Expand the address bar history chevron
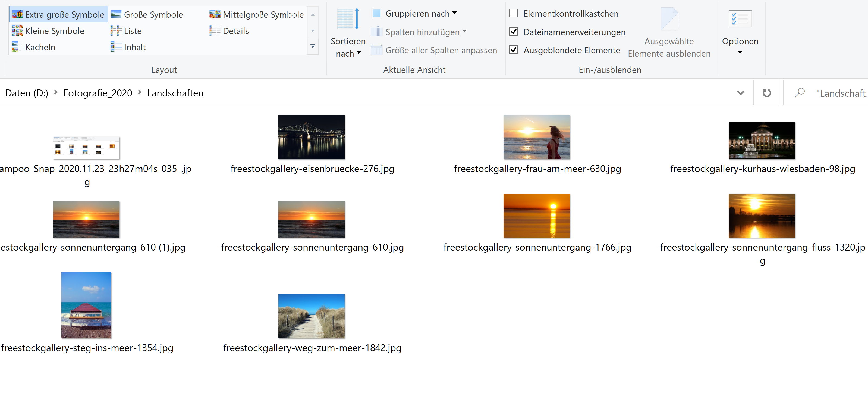The height and width of the screenshot is (393, 868). 740,93
